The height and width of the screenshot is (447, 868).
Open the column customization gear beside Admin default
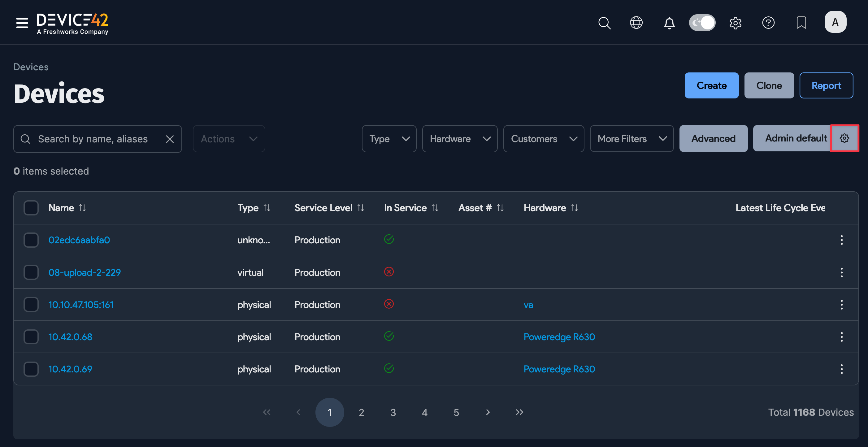pos(844,138)
